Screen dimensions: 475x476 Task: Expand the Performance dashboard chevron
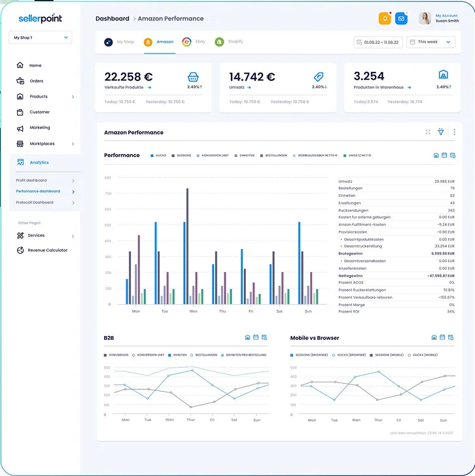click(73, 192)
